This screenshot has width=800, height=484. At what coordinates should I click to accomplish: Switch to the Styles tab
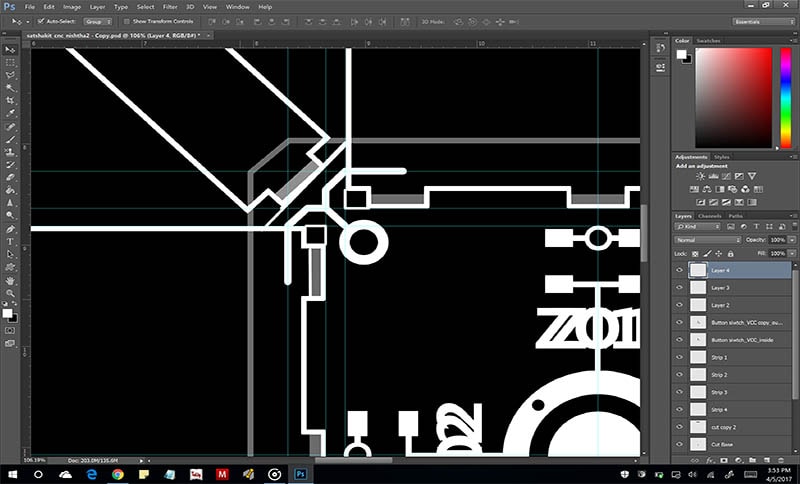point(722,157)
